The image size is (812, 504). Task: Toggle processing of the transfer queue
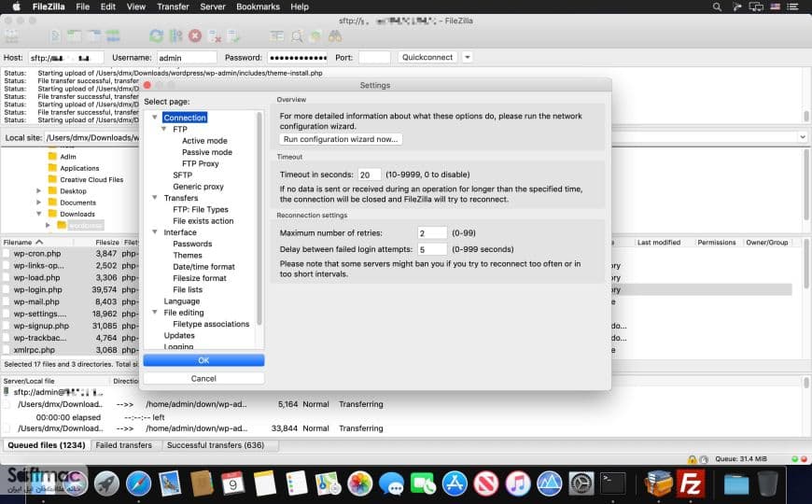(x=175, y=36)
